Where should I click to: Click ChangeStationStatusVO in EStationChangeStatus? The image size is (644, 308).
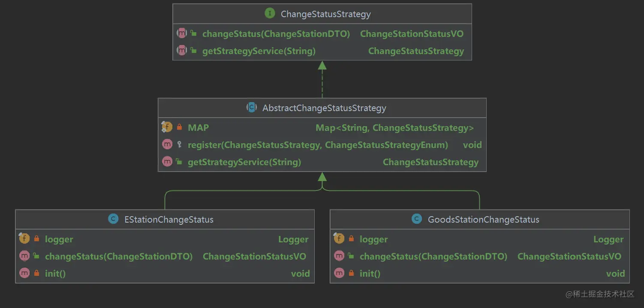pos(254,257)
